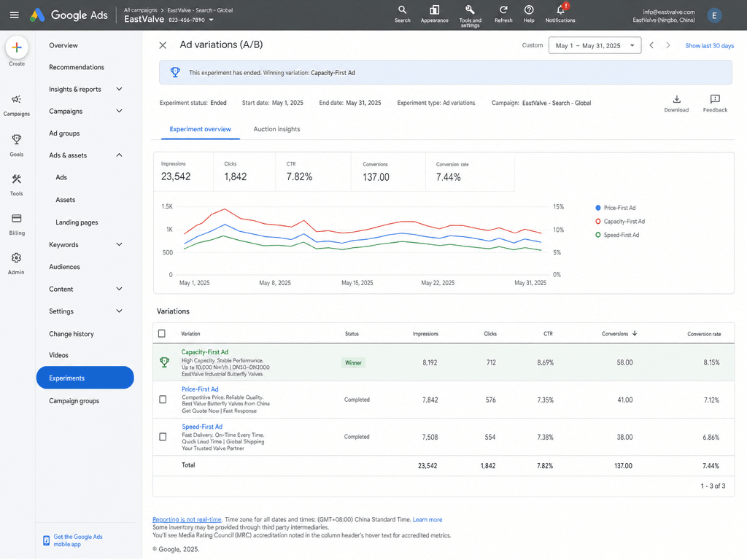
Task: Open Tools and settings wrench
Action: [471, 16]
